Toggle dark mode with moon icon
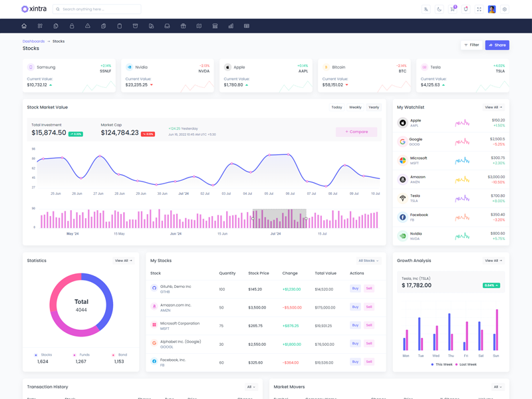 (439, 9)
